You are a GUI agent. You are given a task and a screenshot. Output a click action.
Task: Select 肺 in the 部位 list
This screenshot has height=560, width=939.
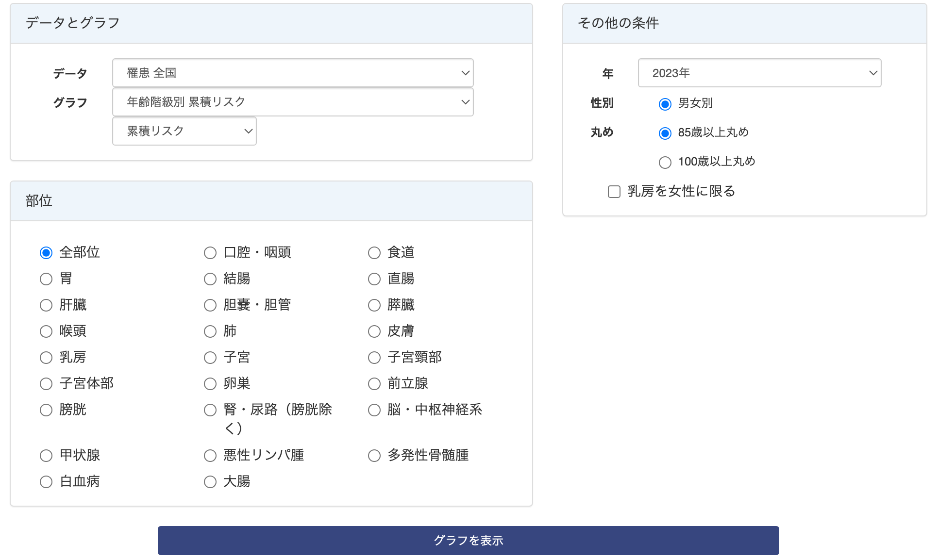point(210,331)
